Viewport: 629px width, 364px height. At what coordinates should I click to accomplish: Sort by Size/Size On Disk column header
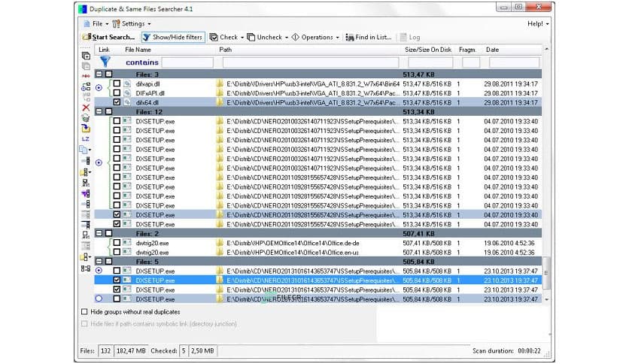428,50
